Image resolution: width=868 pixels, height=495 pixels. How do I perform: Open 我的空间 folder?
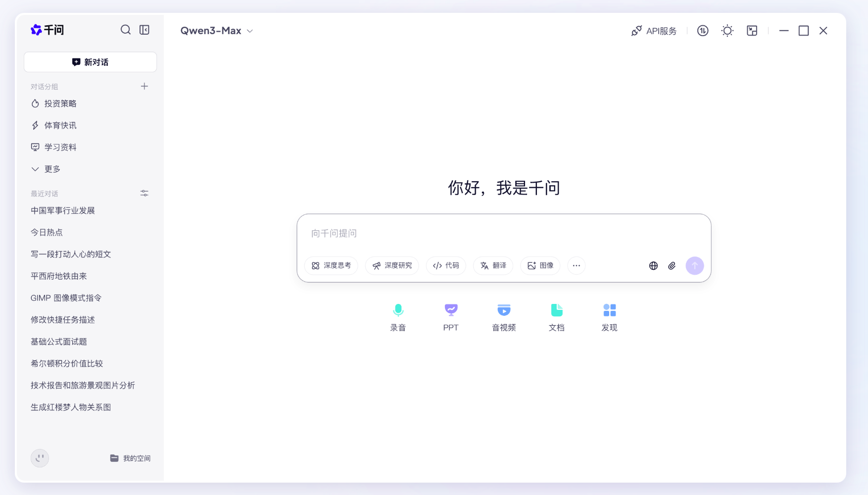[130, 458]
